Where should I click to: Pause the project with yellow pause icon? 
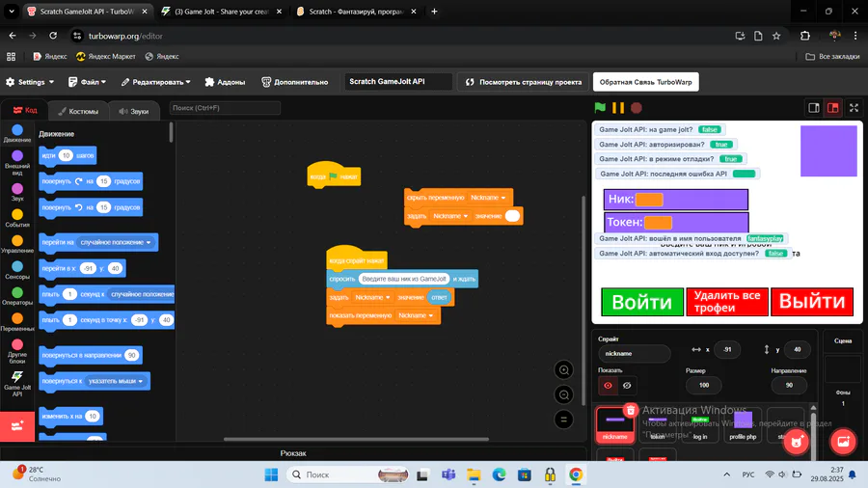(x=618, y=107)
